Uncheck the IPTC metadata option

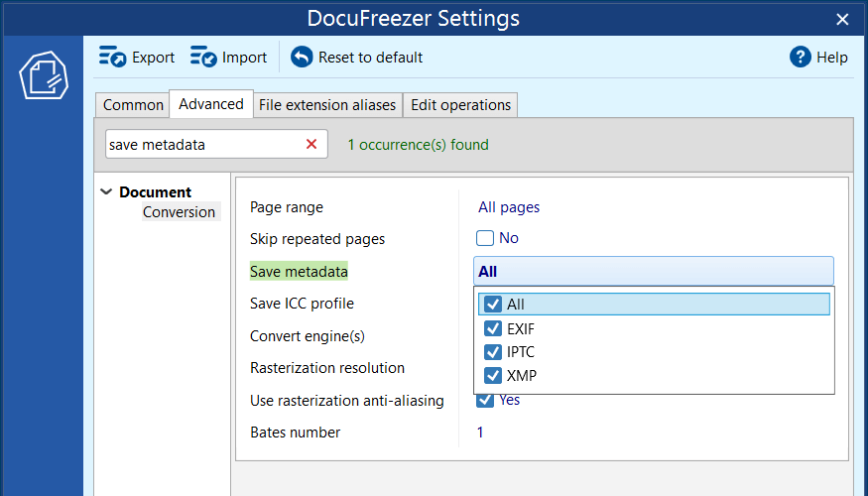pos(493,352)
